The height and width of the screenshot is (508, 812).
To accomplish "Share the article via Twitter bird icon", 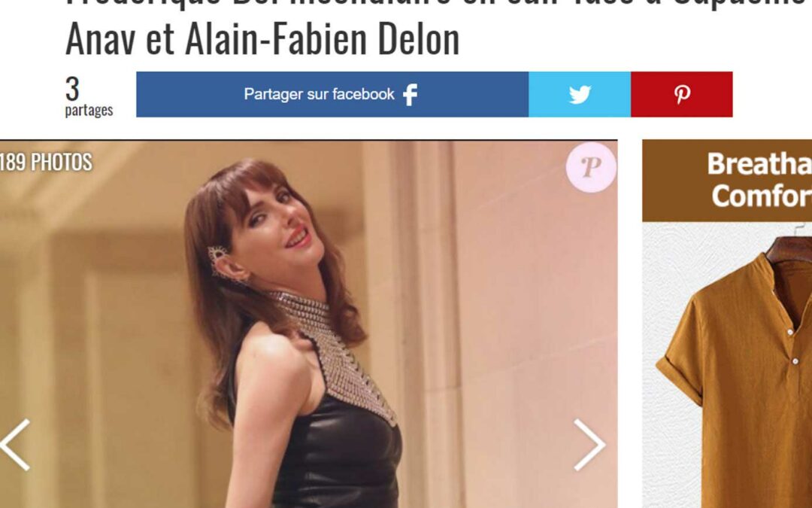I will tap(580, 95).
